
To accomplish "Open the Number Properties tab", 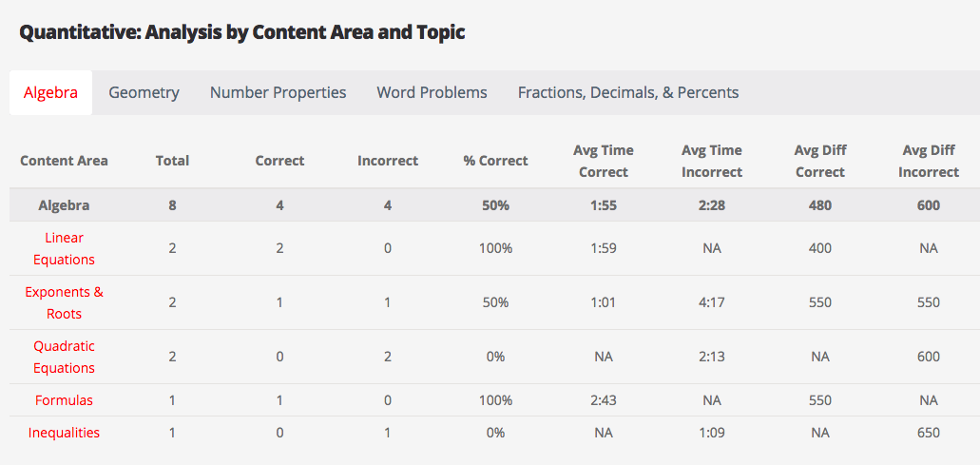I will 278,93.
